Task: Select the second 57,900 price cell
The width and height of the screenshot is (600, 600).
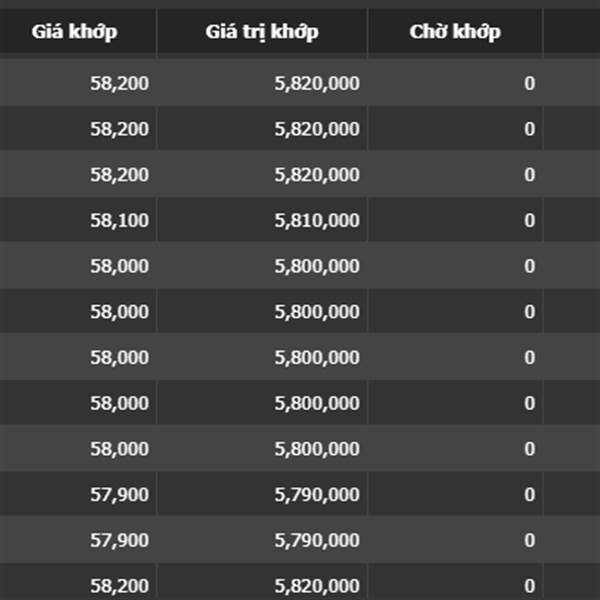Action: pos(78,540)
